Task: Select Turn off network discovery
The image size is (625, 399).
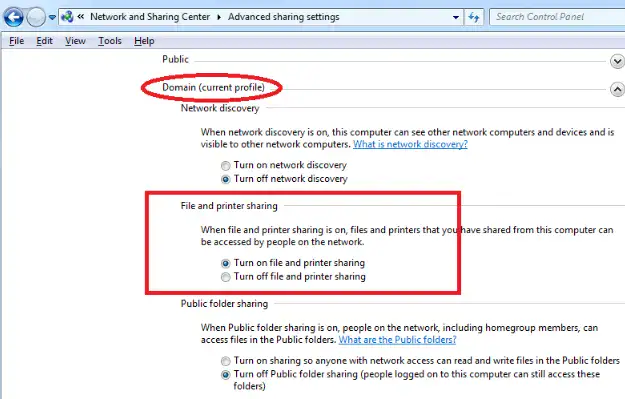Action: (226, 179)
